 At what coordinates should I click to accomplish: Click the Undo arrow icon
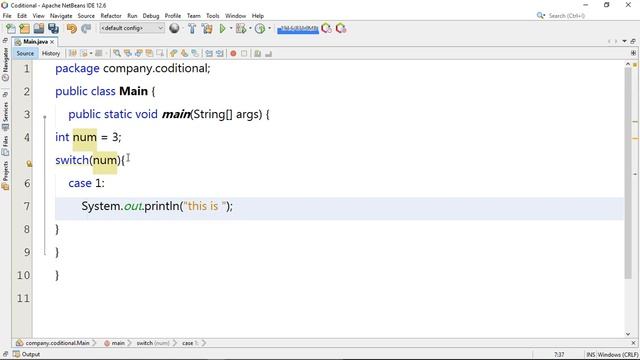pos(72,29)
